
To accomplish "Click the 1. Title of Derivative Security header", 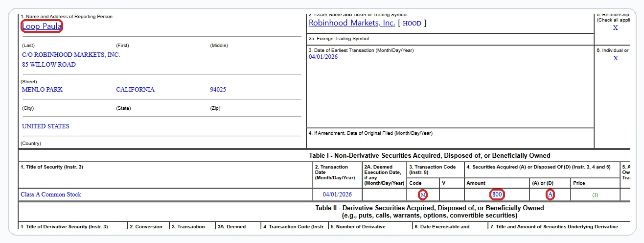I will (64, 227).
